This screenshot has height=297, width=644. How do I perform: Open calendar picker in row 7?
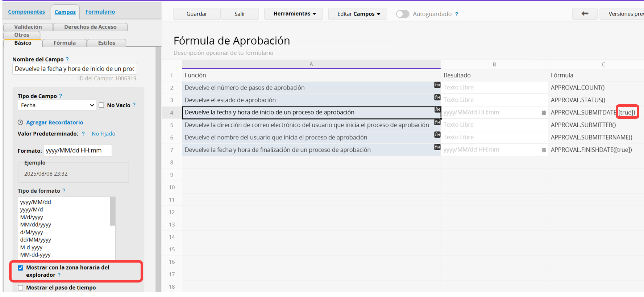pyautogui.click(x=544, y=150)
